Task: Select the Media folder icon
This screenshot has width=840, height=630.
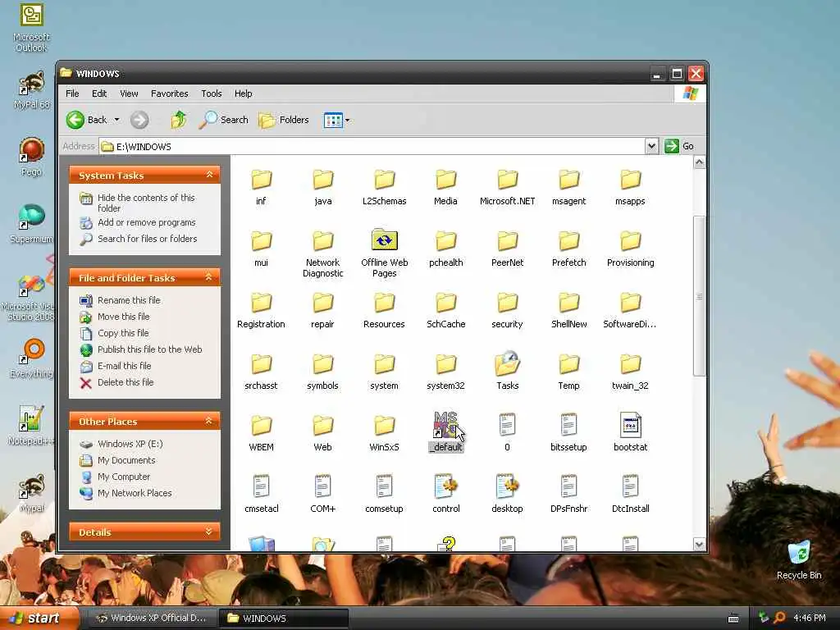Action: (x=445, y=180)
